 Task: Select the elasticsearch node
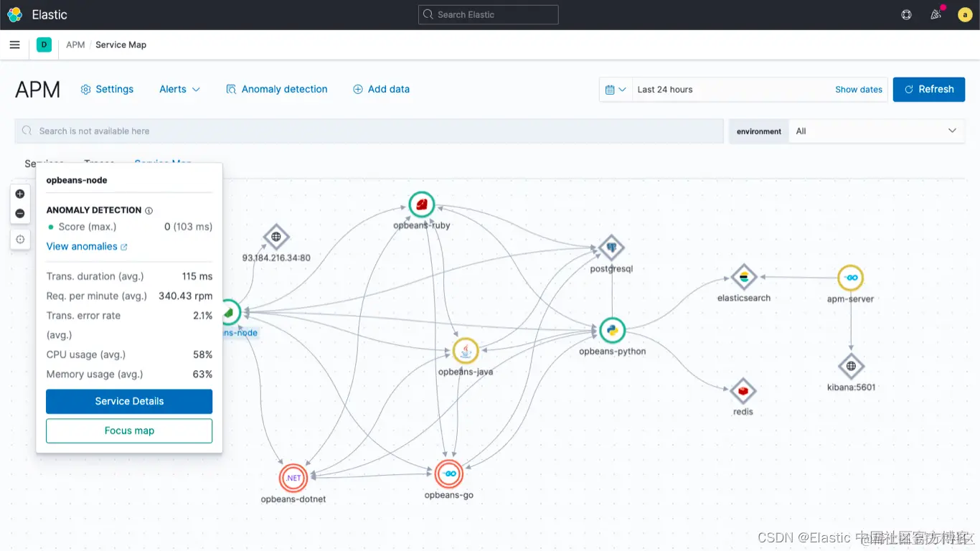click(x=744, y=277)
